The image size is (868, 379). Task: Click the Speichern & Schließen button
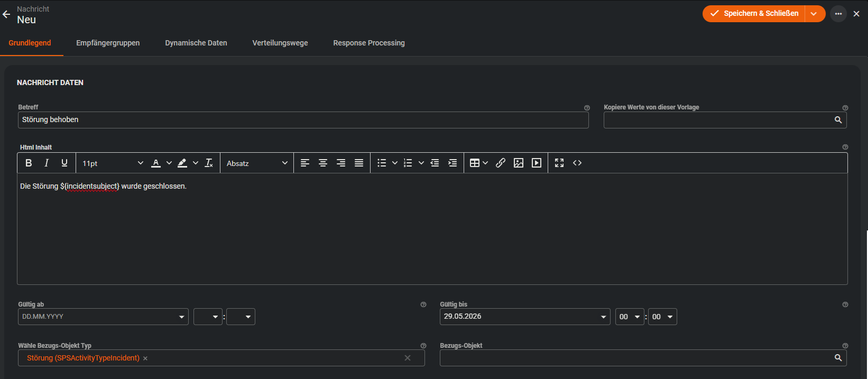pos(754,14)
